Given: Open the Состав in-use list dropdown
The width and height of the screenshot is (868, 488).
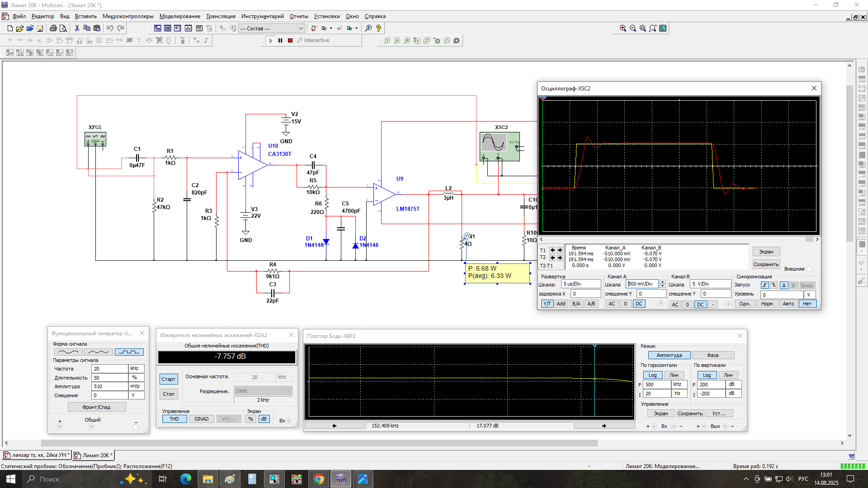Looking at the screenshot, I should [x=301, y=28].
